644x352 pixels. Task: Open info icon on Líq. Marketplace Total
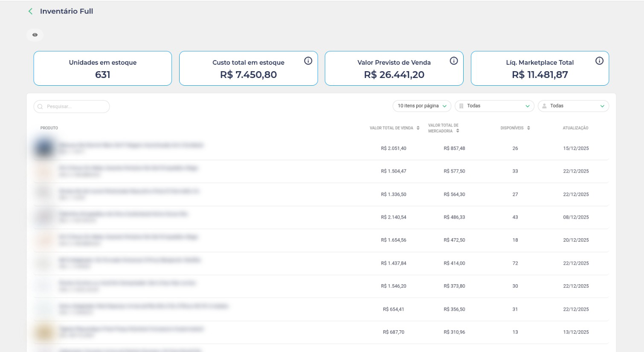599,61
